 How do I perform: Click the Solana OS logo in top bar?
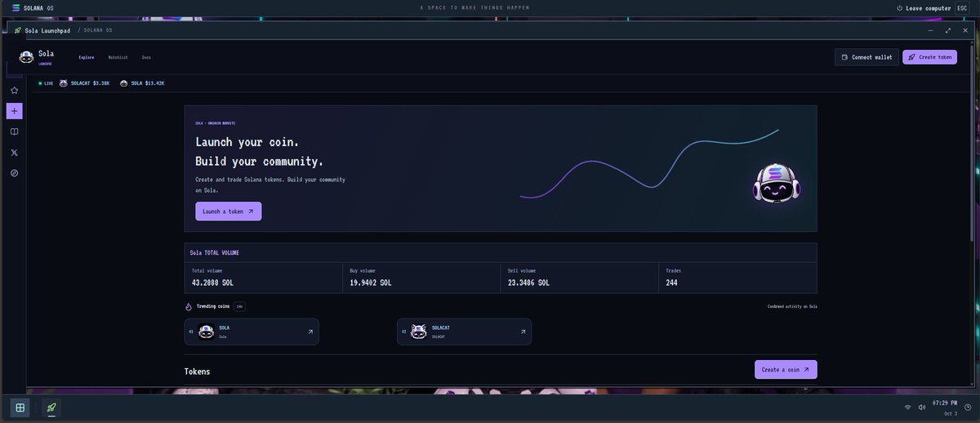click(16, 8)
